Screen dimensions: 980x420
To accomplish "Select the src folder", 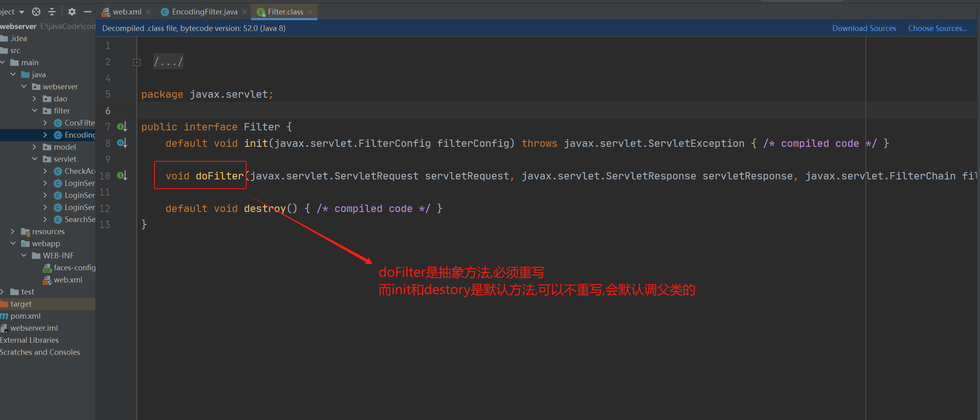I will pos(10,50).
